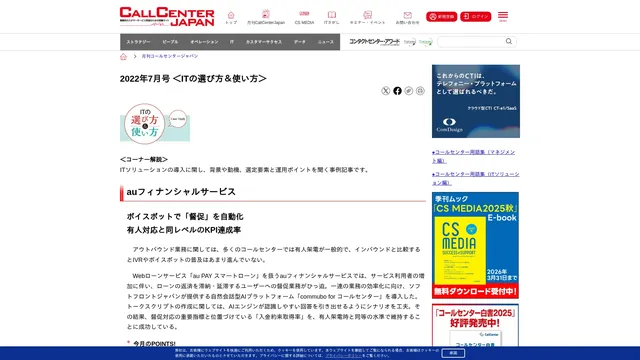Click the CallCenter Japan logo

click(x=167, y=17)
